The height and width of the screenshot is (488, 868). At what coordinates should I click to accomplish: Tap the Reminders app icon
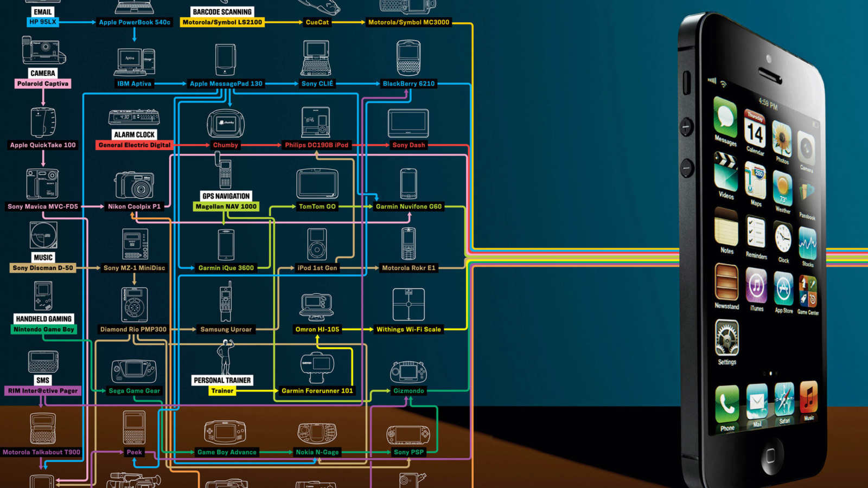point(756,233)
